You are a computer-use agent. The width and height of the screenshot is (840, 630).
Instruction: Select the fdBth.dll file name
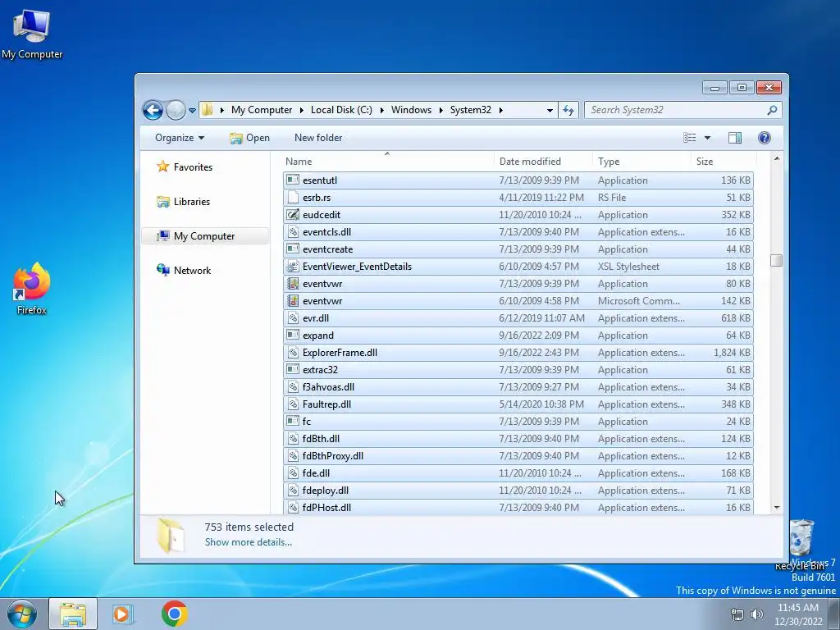(321, 438)
